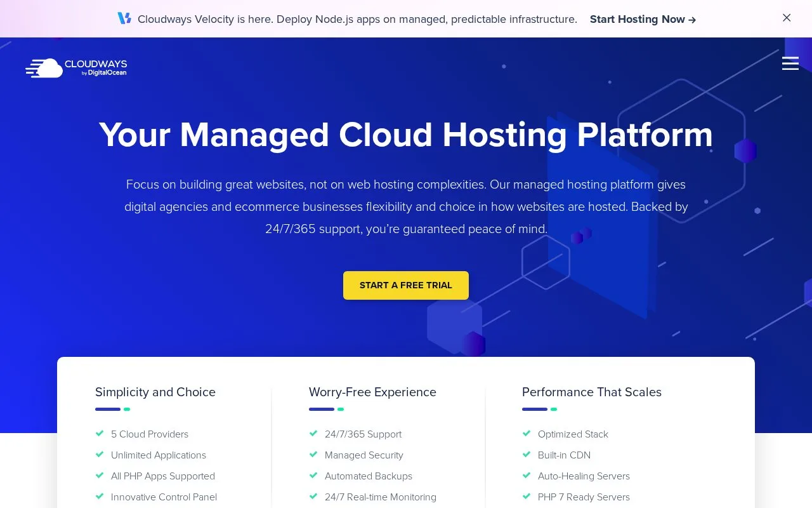The width and height of the screenshot is (812, 508).
Task: Click the Cloudways logo
Action: (x=76, y=68)
